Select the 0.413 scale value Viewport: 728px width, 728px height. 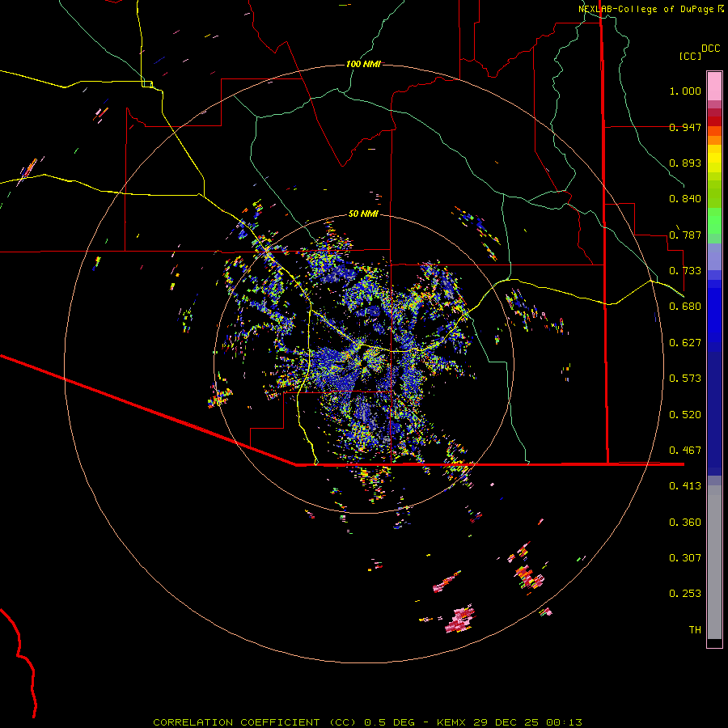tap(685, 486)
